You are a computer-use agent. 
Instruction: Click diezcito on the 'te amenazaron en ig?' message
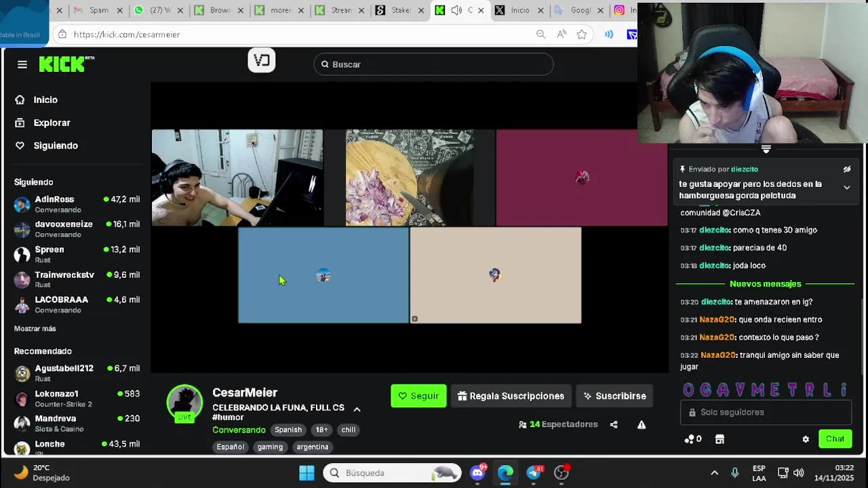point(716,302)
